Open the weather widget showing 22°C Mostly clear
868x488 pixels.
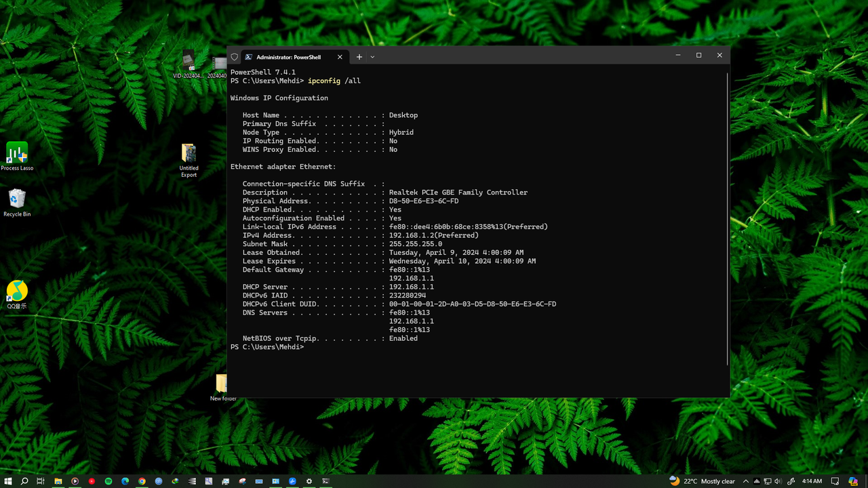point(702,481)
